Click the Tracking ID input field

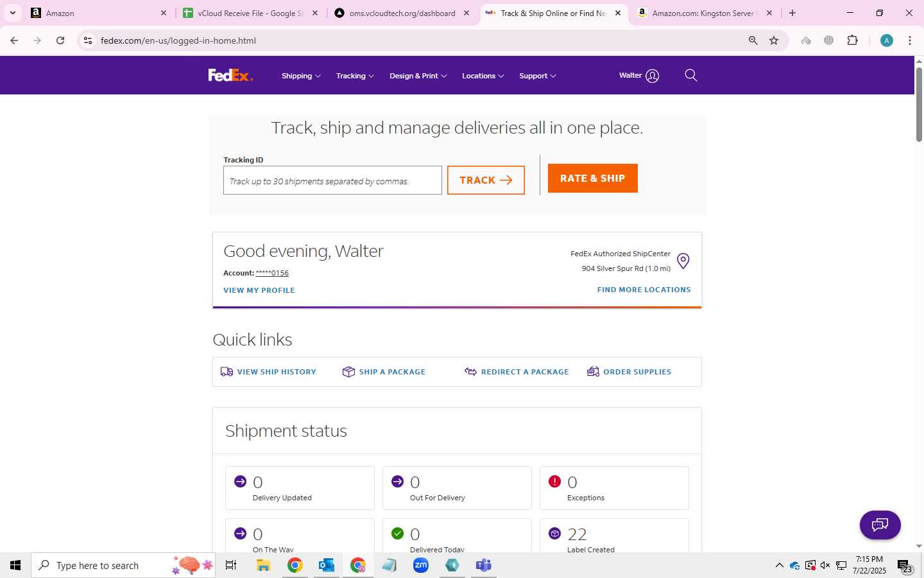(332, 180)
